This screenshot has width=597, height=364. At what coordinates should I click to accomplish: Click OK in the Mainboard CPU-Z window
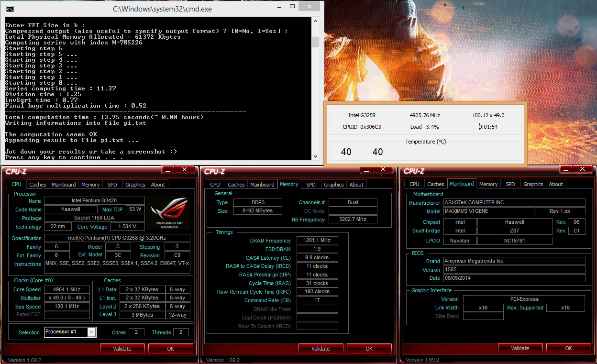[568, 348]
